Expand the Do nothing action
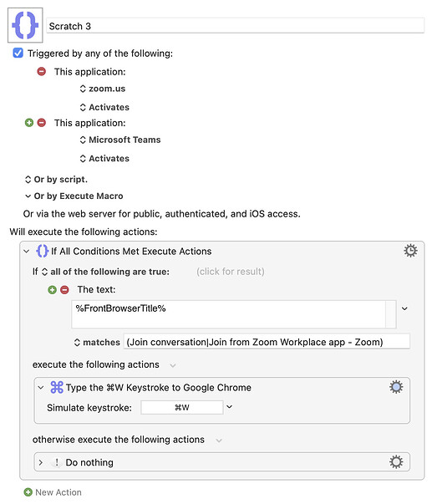 pyautogui.click(x=41, y=462)
